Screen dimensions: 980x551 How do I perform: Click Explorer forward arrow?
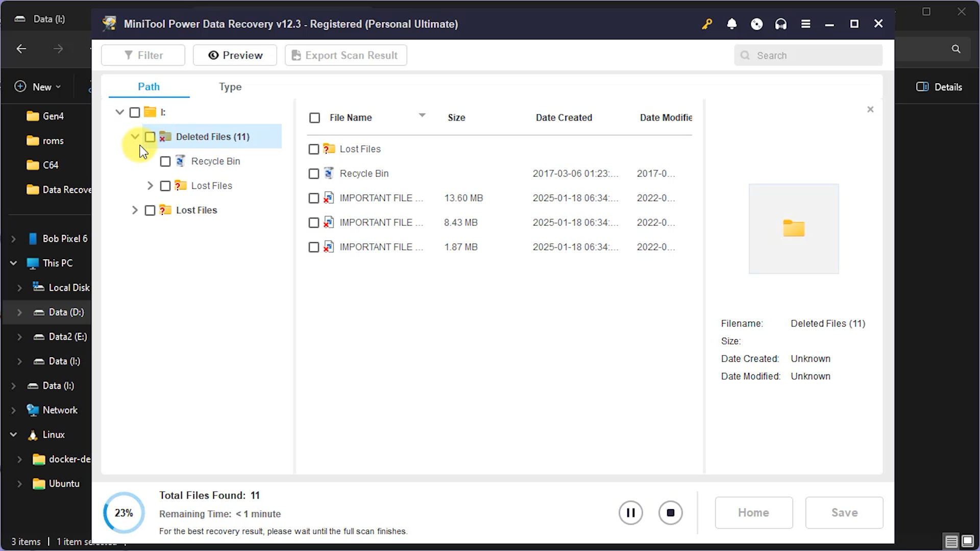tap(58, 49)
